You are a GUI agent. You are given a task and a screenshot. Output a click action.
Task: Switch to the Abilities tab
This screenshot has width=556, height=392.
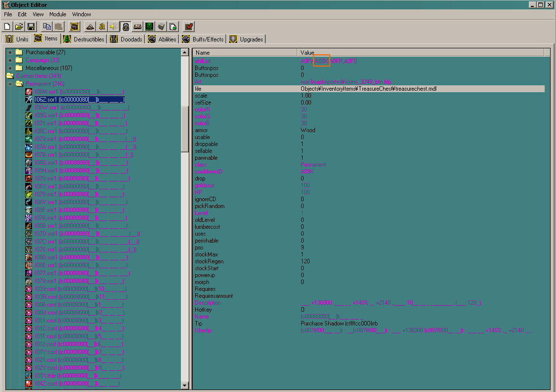coord(162,39)
